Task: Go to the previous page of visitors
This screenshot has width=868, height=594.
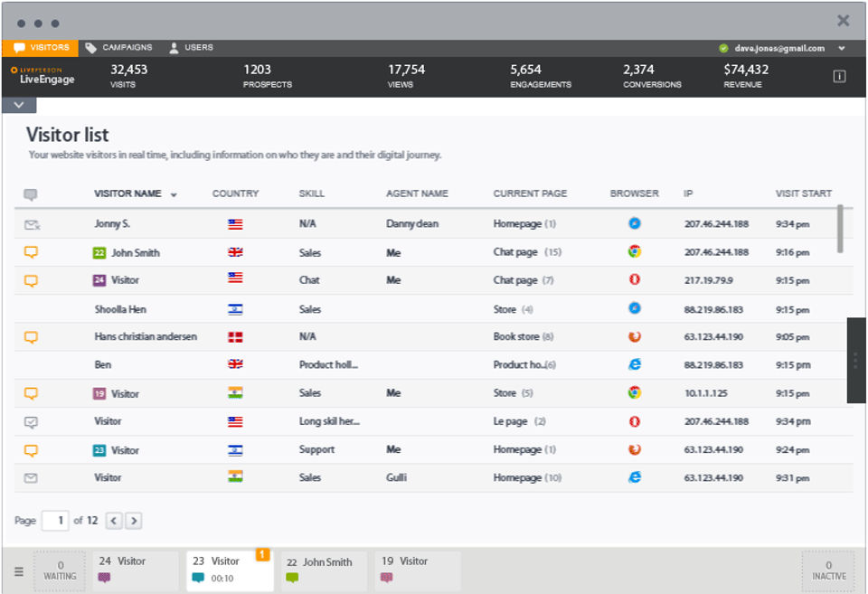Action: (114, 521)
